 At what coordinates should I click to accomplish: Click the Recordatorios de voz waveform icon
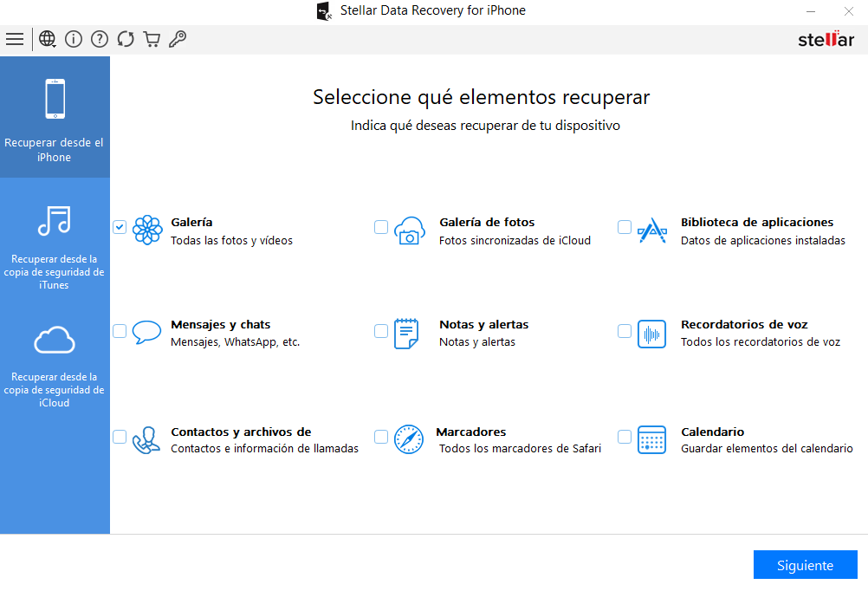[651, 334]
